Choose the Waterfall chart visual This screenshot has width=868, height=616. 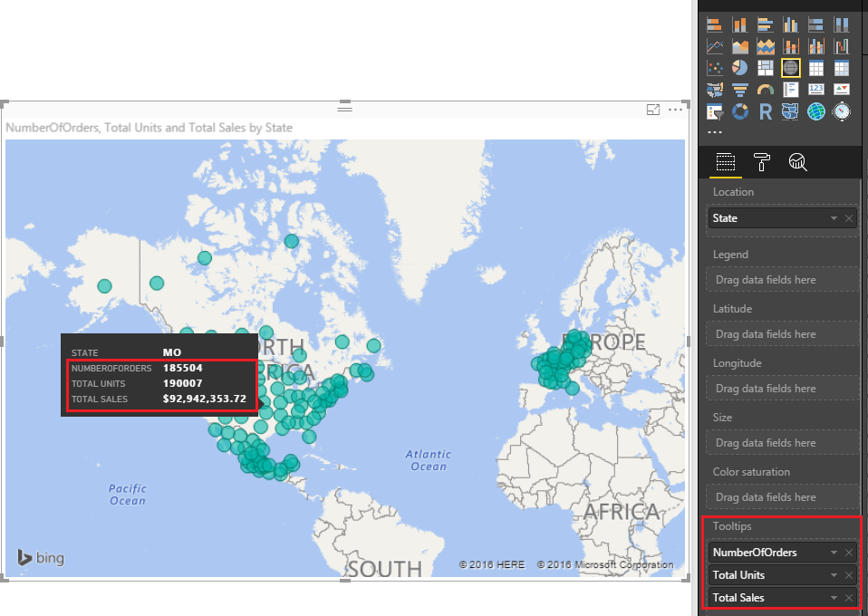point(842,46)
